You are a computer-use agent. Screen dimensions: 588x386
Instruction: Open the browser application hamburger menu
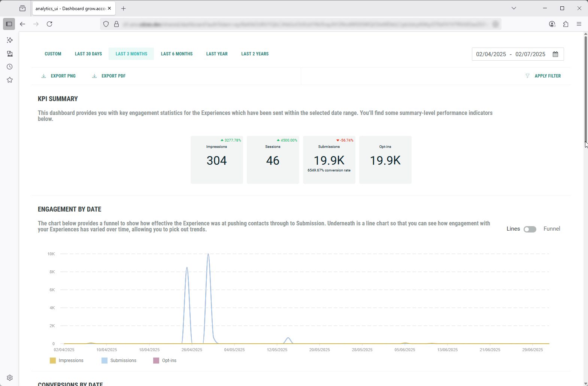pyautogui.click(x=579, y=24)
